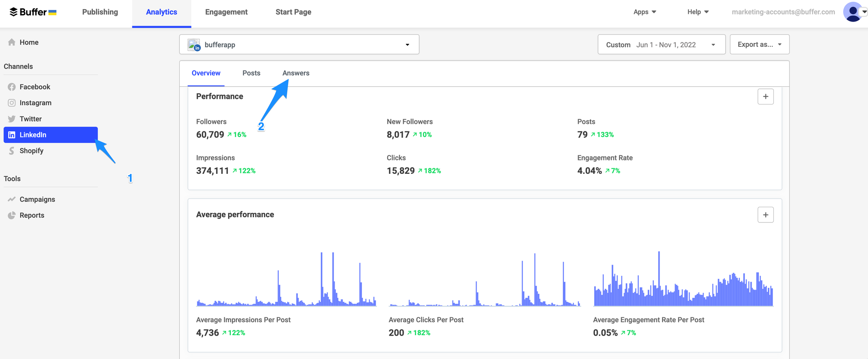Click the Average performance heading

click(235, 215)
